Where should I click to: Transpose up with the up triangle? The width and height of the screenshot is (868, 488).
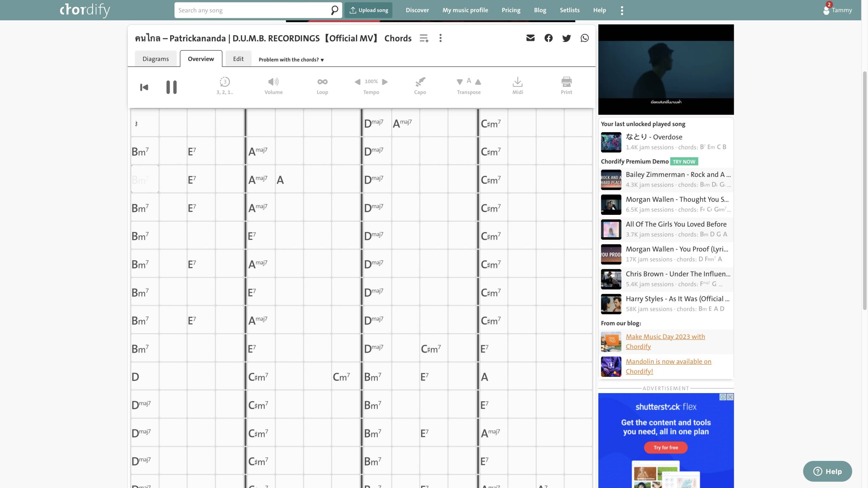tap(478, 82)
